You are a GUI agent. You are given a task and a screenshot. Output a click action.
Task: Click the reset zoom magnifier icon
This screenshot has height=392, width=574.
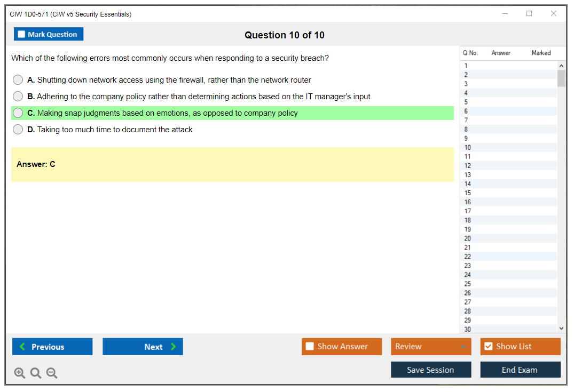point(36,373)
